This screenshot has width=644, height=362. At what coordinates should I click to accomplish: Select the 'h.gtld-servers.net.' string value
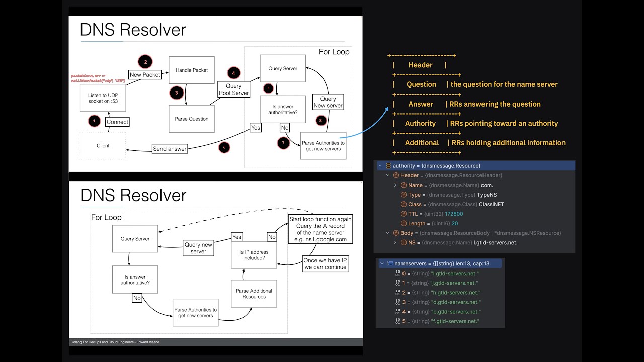click(455, 293)
